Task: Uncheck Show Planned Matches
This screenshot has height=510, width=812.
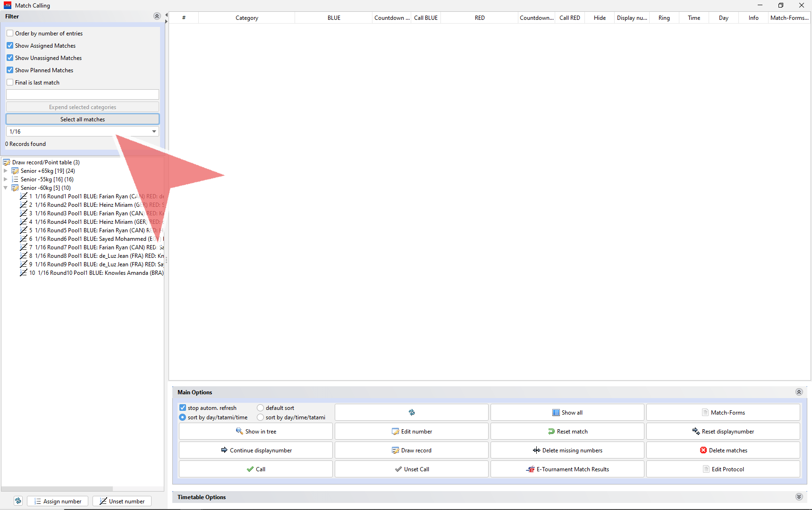Action: tap(10, 70)
